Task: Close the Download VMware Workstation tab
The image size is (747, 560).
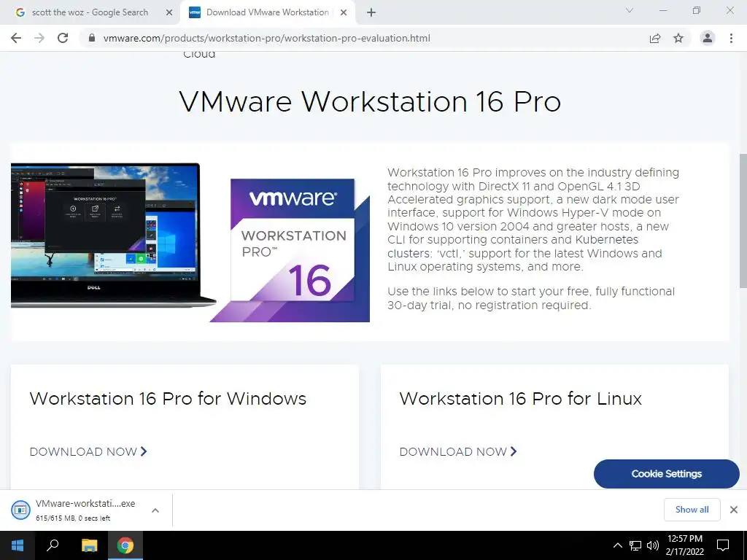Action: point(344,12)
